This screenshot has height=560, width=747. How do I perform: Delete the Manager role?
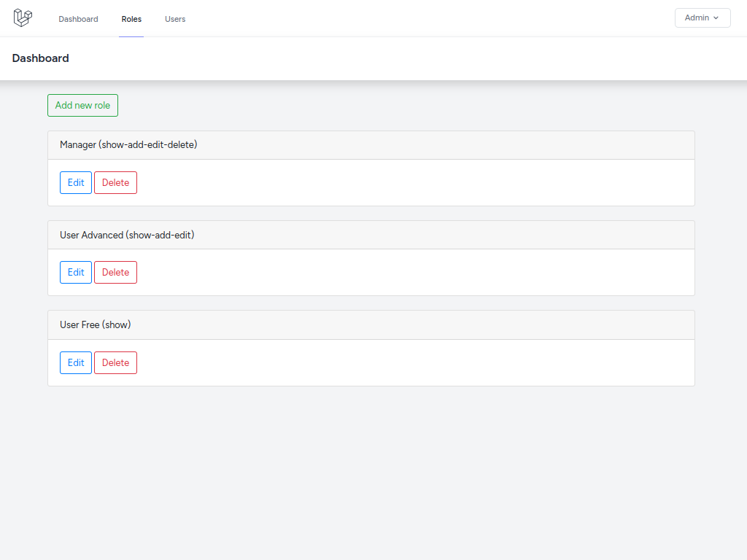[115, 182]
